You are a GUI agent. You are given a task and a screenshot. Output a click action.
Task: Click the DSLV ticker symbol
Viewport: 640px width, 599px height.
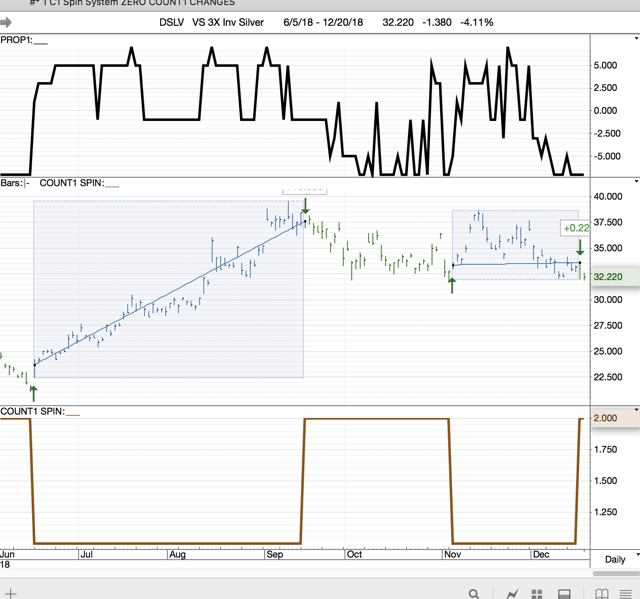[171, 22]
